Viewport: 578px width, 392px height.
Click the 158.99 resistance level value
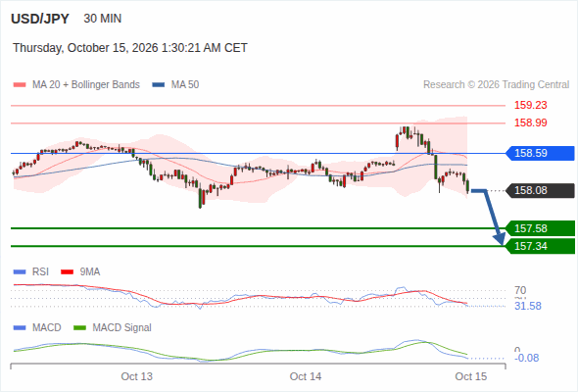(x=530, y=122)
